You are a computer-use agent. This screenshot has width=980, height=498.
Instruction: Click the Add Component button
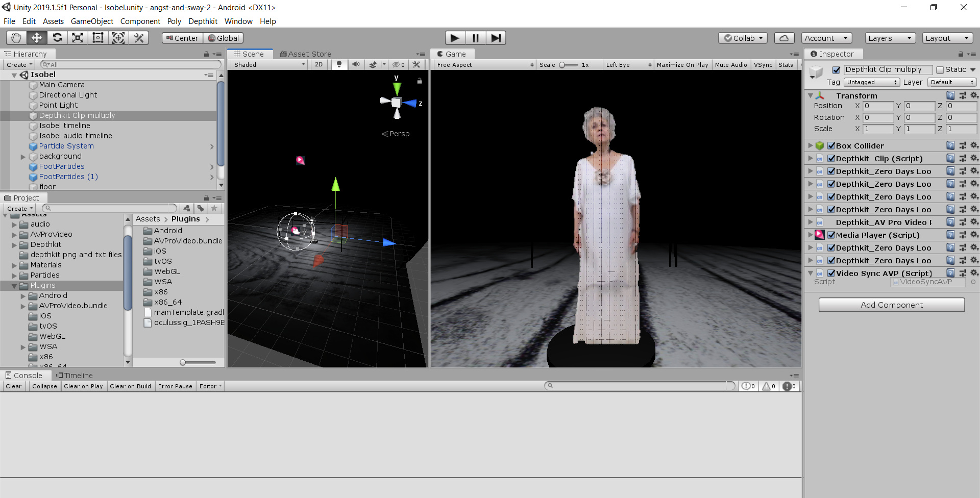point(891,305)
